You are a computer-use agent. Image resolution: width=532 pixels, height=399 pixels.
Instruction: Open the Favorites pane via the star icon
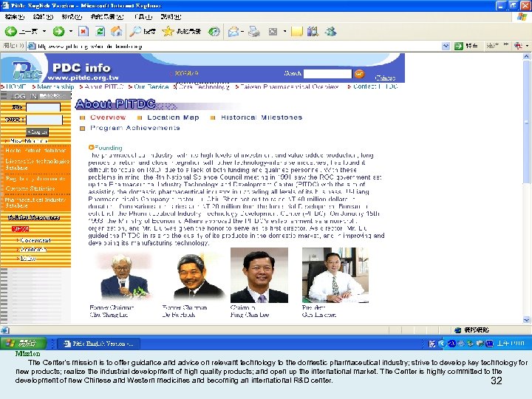pos(168,32)
